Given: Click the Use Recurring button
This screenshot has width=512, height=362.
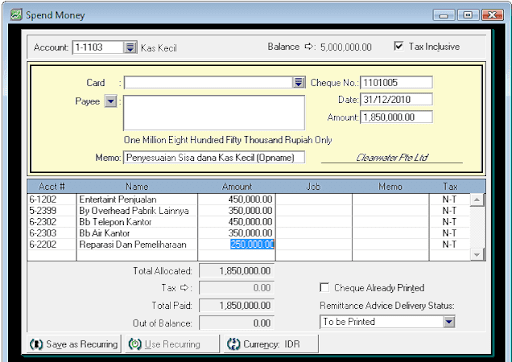Looking at the screenshot, I should coord(172,344).
